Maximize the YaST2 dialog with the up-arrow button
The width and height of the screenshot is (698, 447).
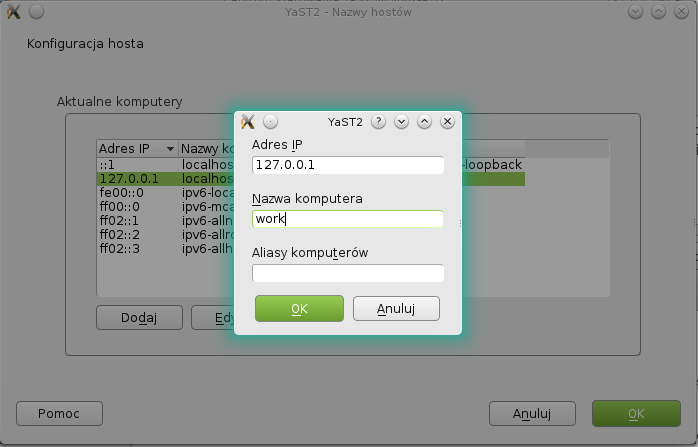click(424, 122)
